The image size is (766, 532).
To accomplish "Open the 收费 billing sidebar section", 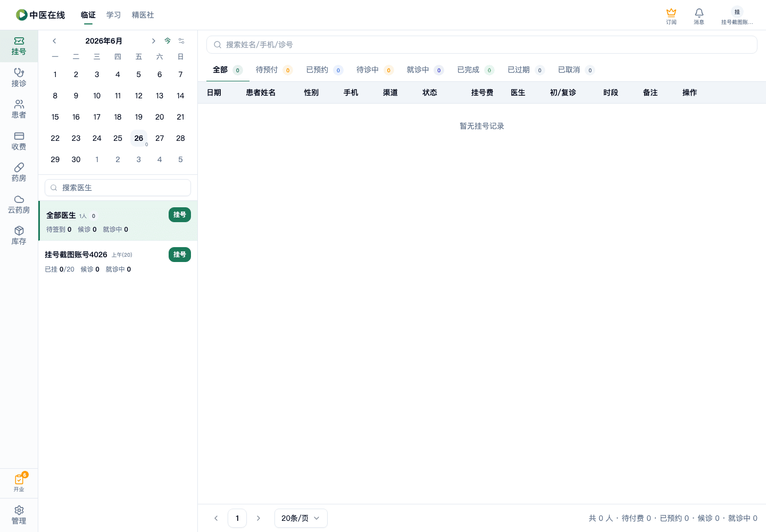I will click(x=19, y=141).
